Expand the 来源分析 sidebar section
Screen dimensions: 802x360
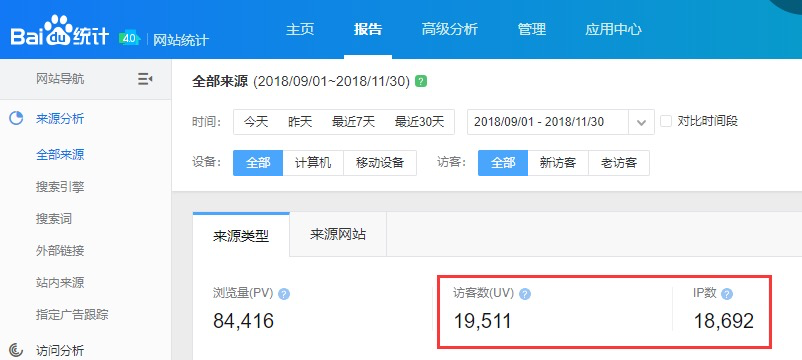click(60, 119)
